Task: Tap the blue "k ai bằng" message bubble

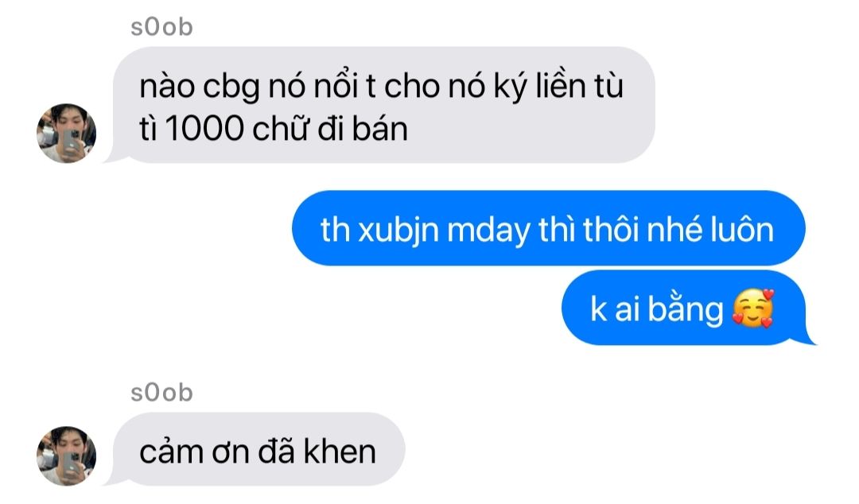Action: click(686, 308)
